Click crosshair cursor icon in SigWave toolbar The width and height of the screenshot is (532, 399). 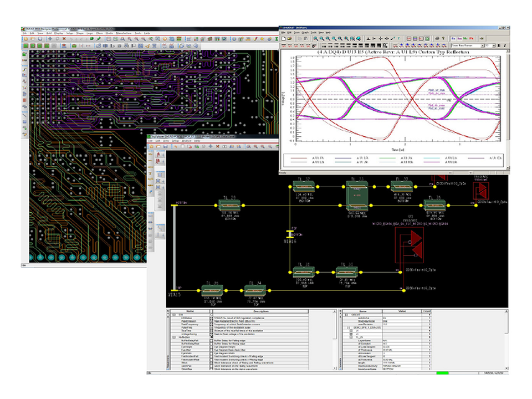pyautogui.click(x=380, y=38)
